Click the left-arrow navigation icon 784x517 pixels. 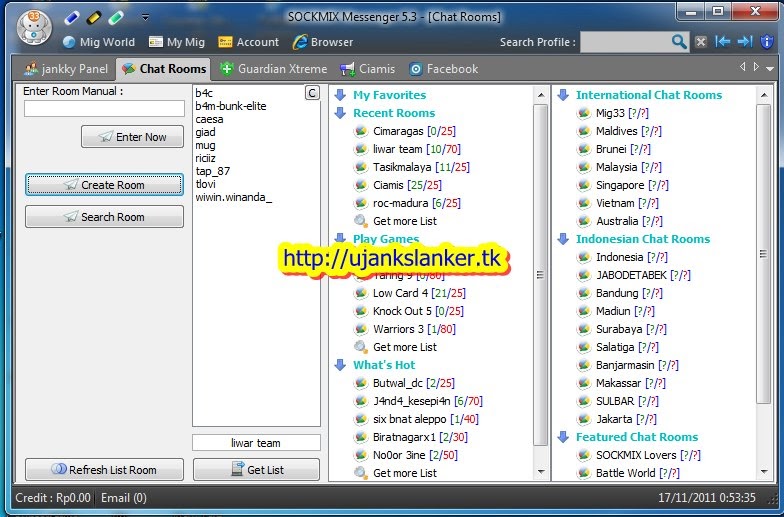pyautogui.click(x=722, y=42)
